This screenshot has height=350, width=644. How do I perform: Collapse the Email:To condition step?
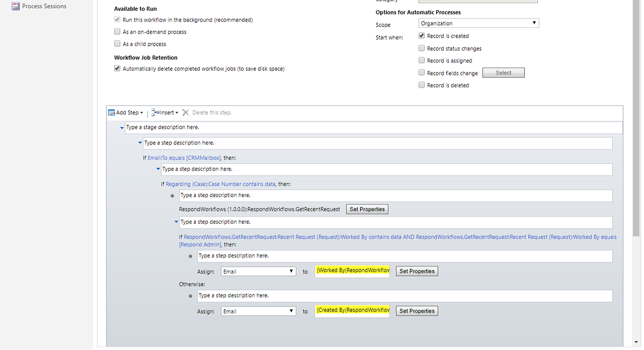(140, 143)
